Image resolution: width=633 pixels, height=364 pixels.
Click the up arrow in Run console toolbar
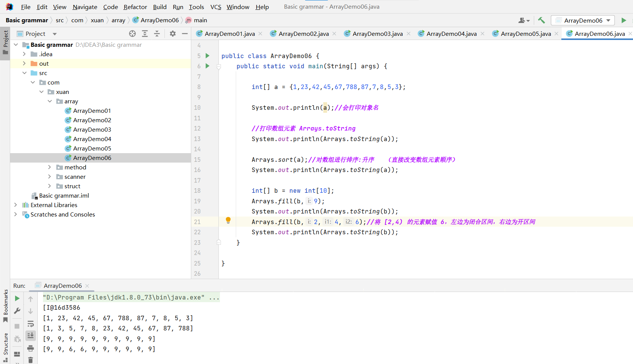point(31,299)
